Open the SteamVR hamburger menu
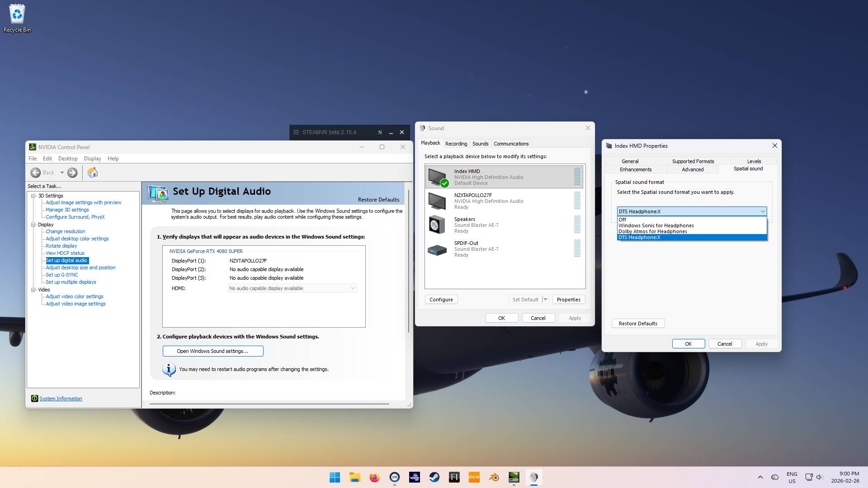This screenshot has height=488, width=868. point(296,132)
